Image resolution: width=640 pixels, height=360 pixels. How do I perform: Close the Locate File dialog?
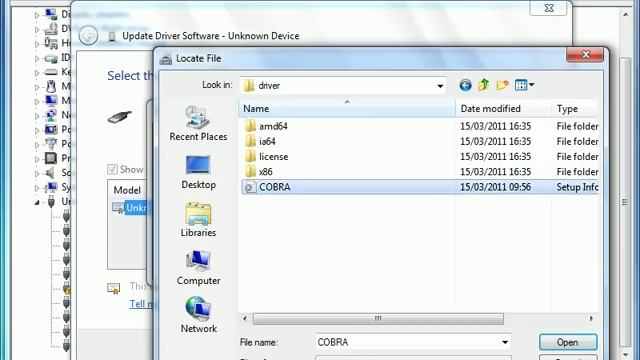tap(585, 54)
